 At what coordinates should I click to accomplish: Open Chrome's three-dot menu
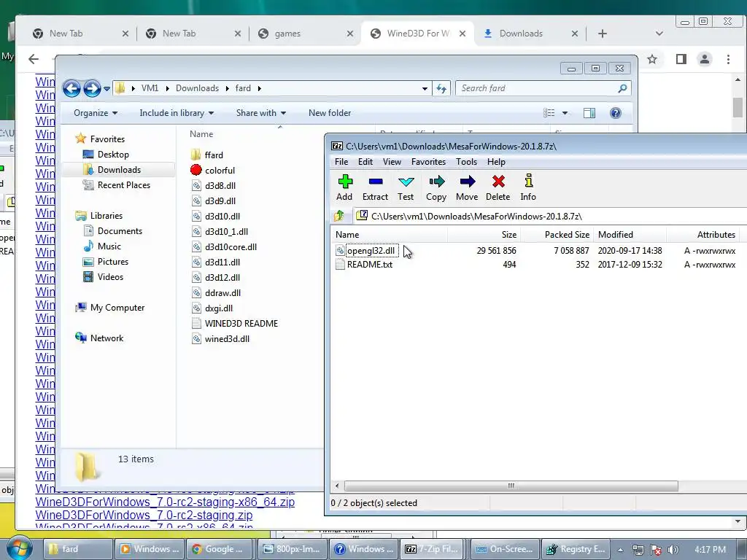(729, 59)
